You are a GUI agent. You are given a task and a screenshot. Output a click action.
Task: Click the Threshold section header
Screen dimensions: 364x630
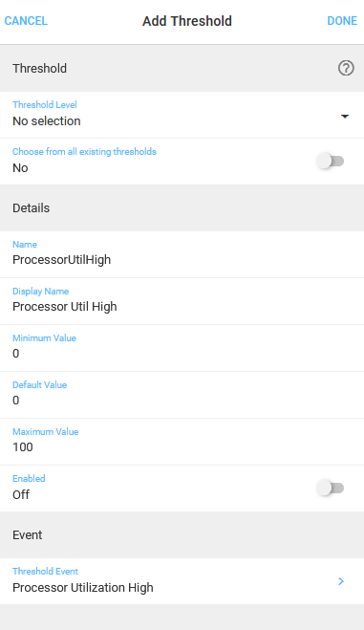coord(182,68)
